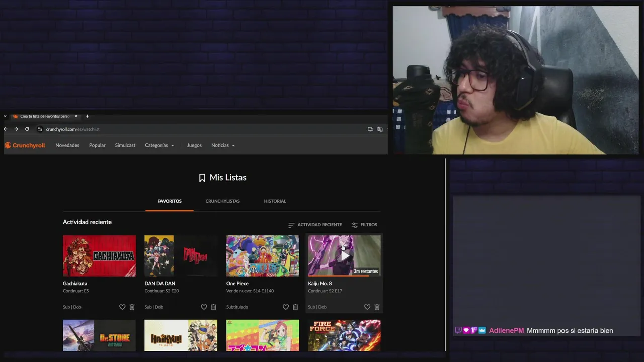This screenshot has width=644, height=362.
Task: Open the Simulcast page
Action: coord(125,145)
